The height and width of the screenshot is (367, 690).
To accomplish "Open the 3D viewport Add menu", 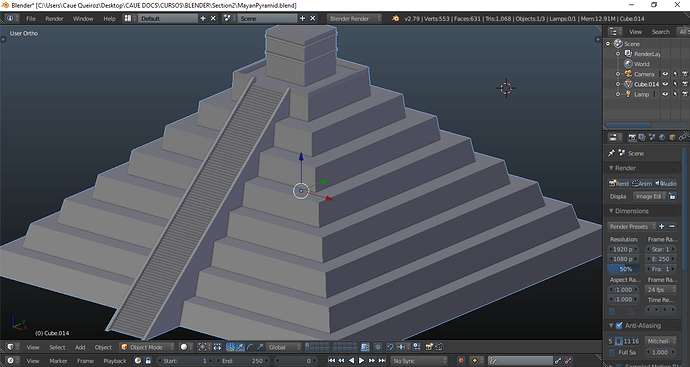I will (80, 347).
